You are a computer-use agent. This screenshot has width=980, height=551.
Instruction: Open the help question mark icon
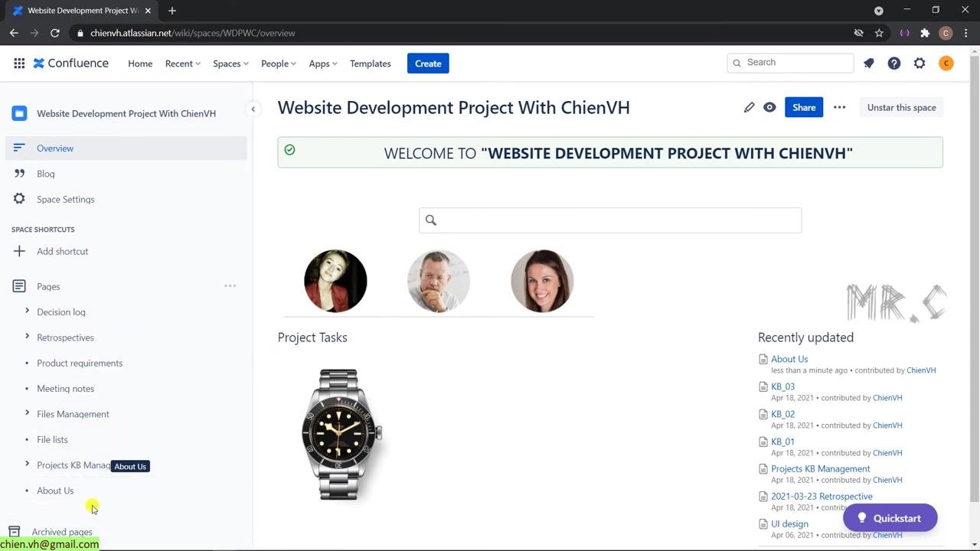click(x=894, y=64)
